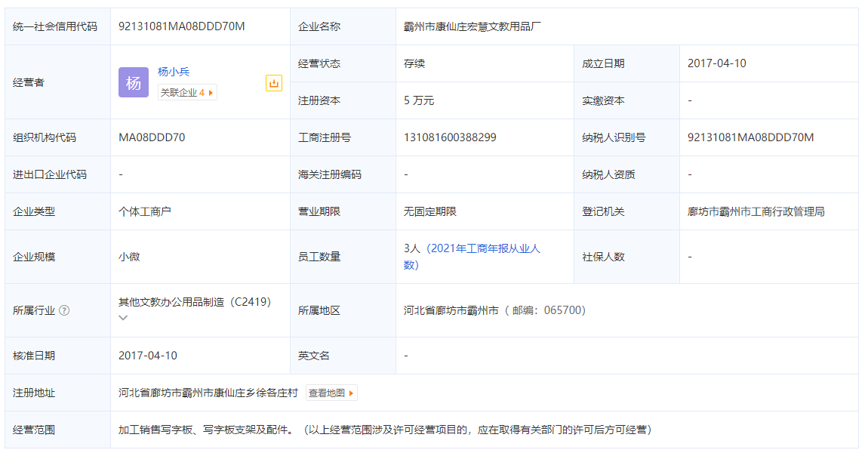This screenshot has width=868, height=456.
Task: Click the 统一社会信用代码 label
Action: (55, 26)
